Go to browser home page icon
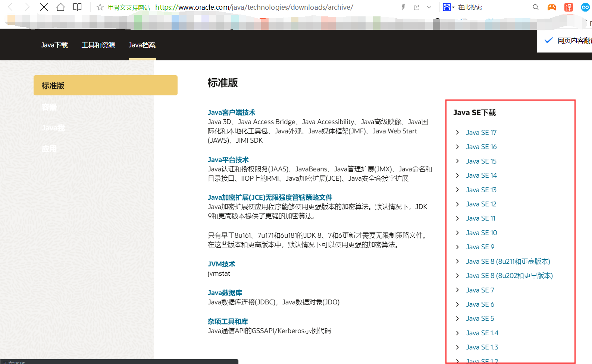 60,7
